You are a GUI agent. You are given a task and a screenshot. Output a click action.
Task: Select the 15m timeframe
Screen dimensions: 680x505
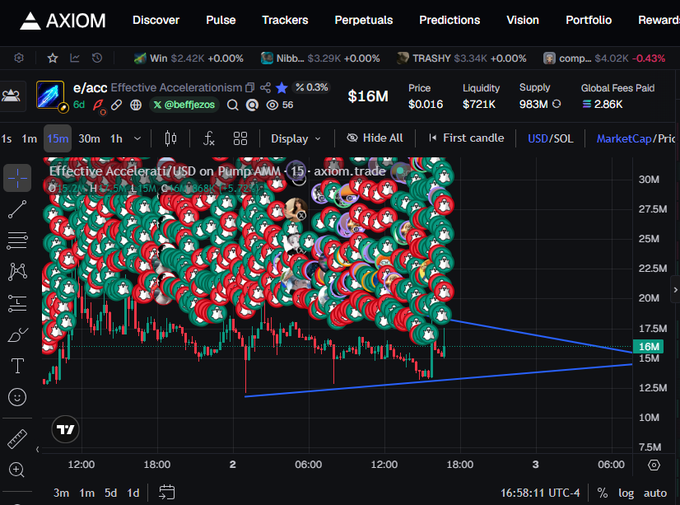click(x=58, y=139)
